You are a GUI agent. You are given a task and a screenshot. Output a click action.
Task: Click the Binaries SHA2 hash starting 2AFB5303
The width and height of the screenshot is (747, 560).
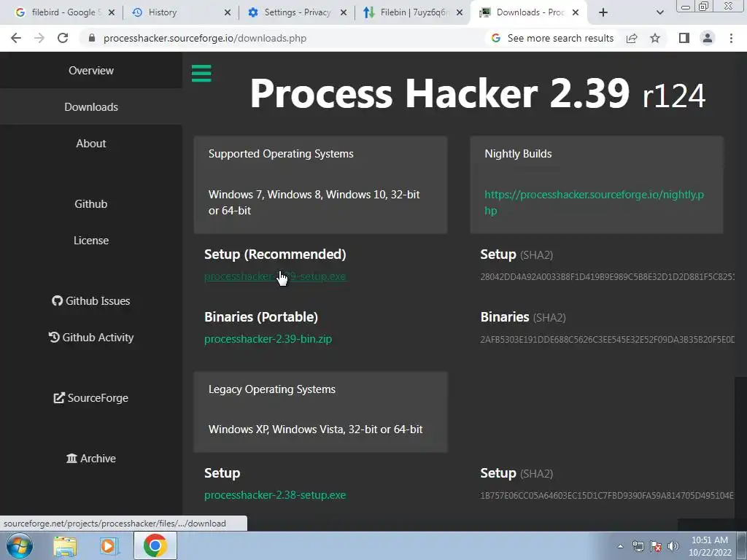pyautogui.click(x=608, y=340)
